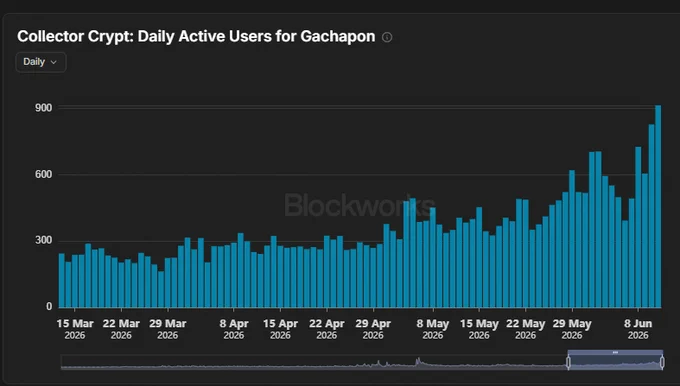
Task: Click the right handle of the range selector
Action: click(x=662, y=362)
